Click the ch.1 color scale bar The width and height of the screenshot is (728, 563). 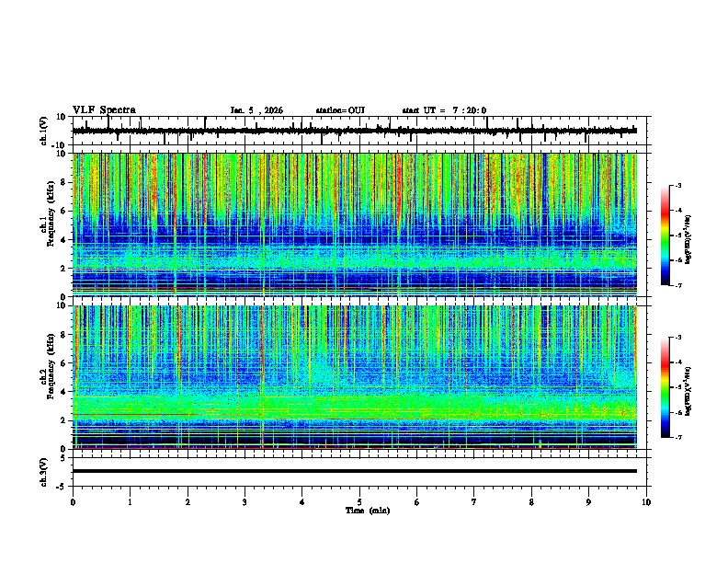pos(665,236)
